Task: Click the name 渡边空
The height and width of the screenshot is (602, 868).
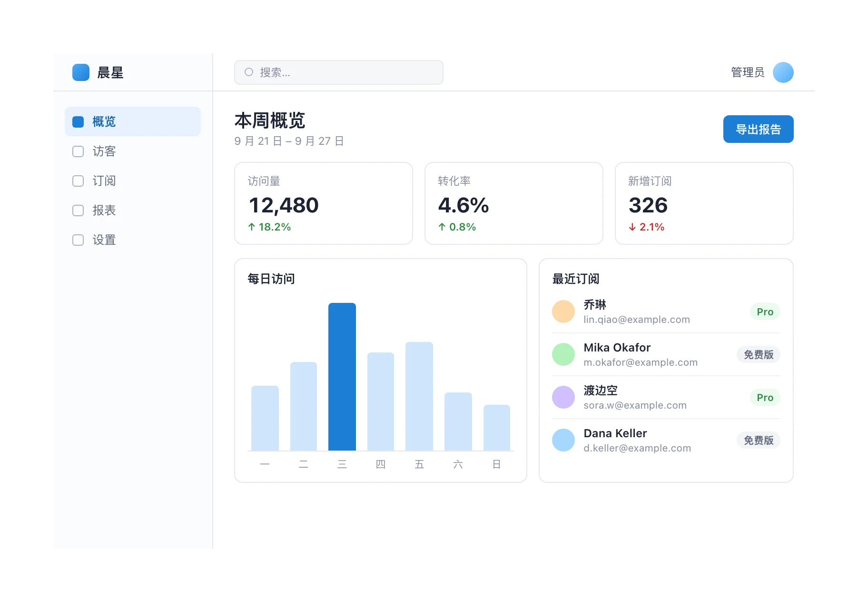Action: coord(601,391)
